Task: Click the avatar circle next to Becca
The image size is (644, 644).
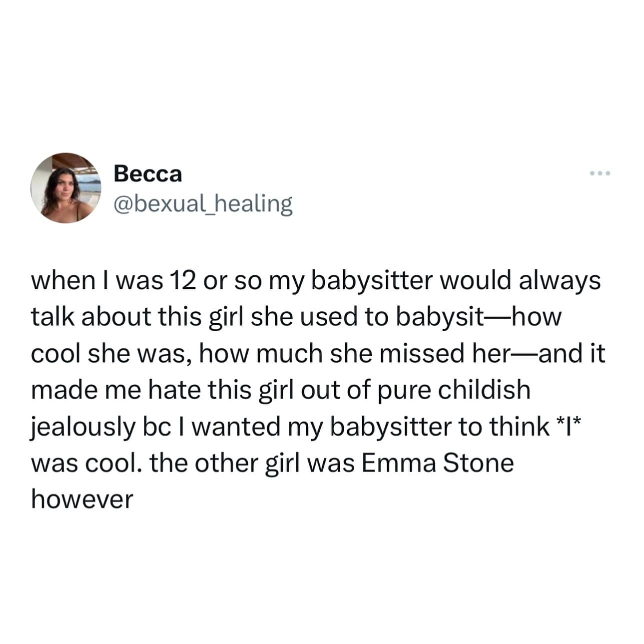Action: click(65, 188)
